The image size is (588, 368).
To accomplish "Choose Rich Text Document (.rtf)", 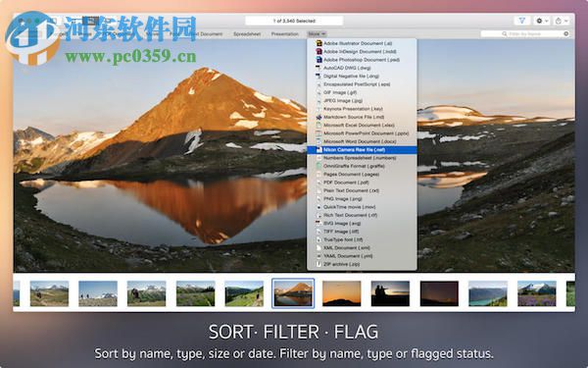I will (x=362, y=215).
